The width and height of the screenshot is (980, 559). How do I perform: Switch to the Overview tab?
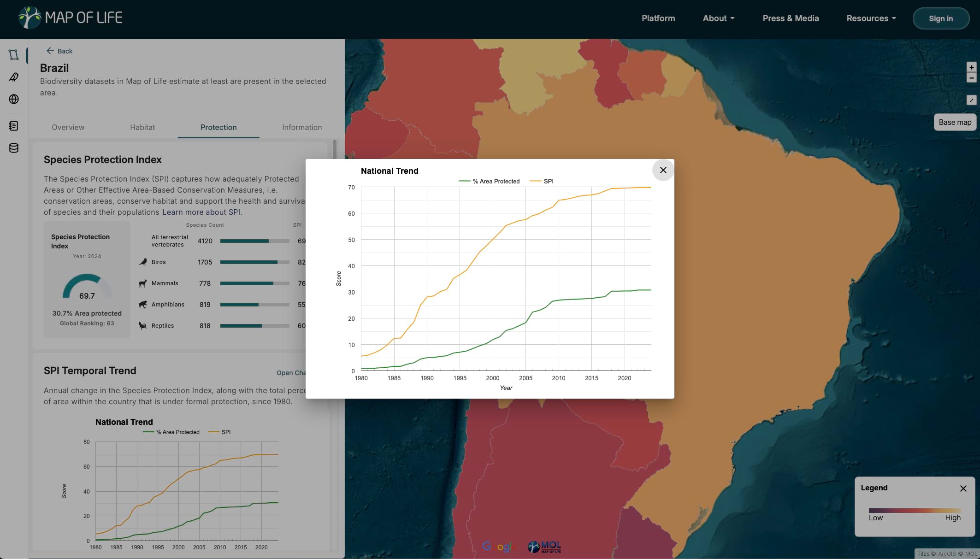pyautogui.click(x=68, y=127)
